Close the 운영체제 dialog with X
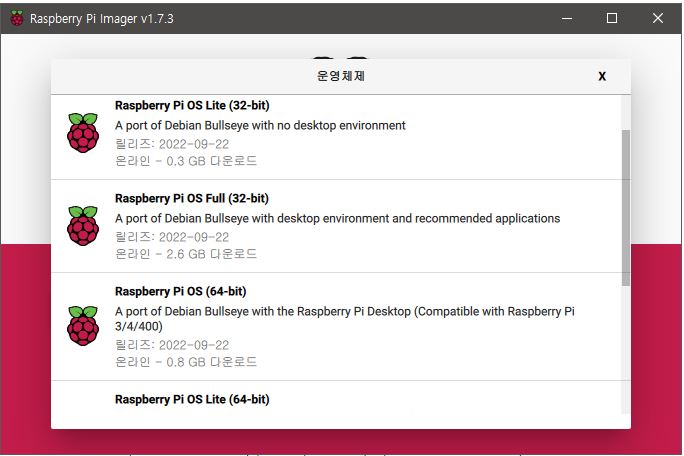684x456 pixels. 602,76
